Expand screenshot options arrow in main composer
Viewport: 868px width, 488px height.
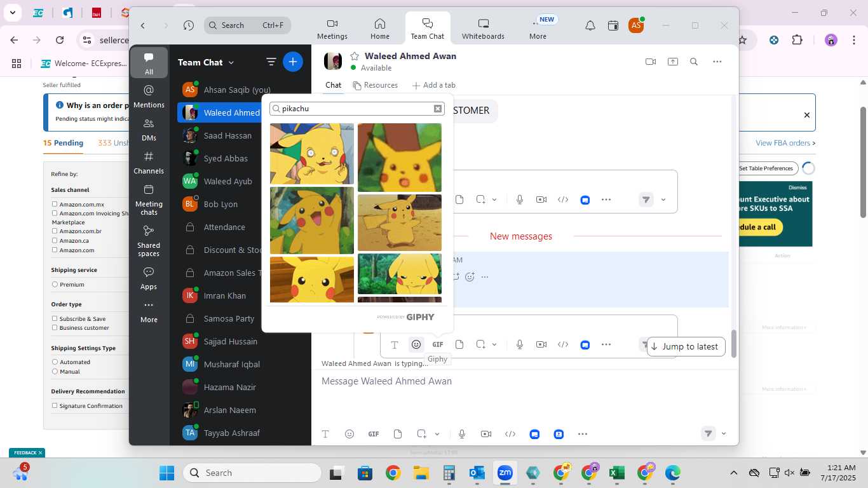pyautogui.click(x=437, y=434)
